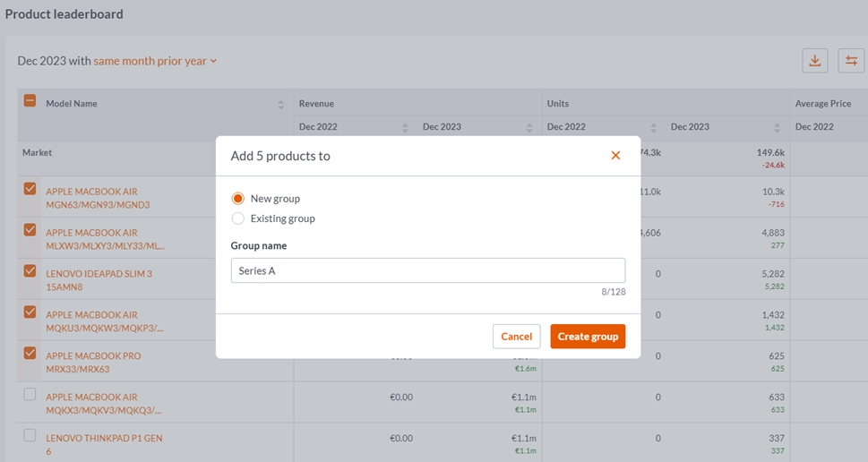Viewport: 868px width, 462px height.
Task: Click the 149.6k Market units value
Action: (x=770, y=153)
